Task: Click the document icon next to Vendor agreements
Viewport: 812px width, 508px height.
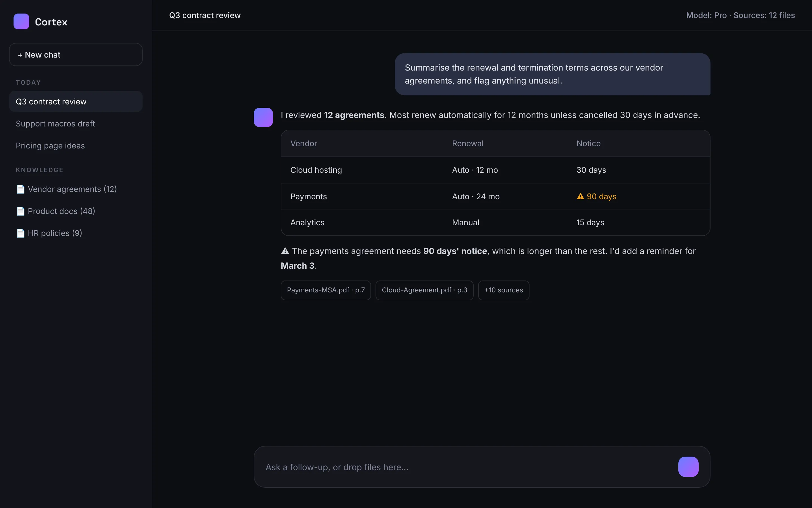Action: [x=21, y=189]
